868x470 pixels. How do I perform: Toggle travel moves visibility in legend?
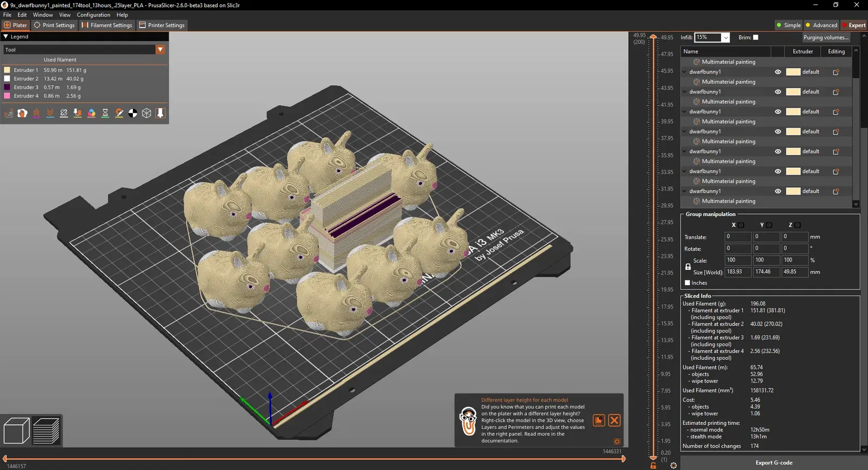click(9, 113)
